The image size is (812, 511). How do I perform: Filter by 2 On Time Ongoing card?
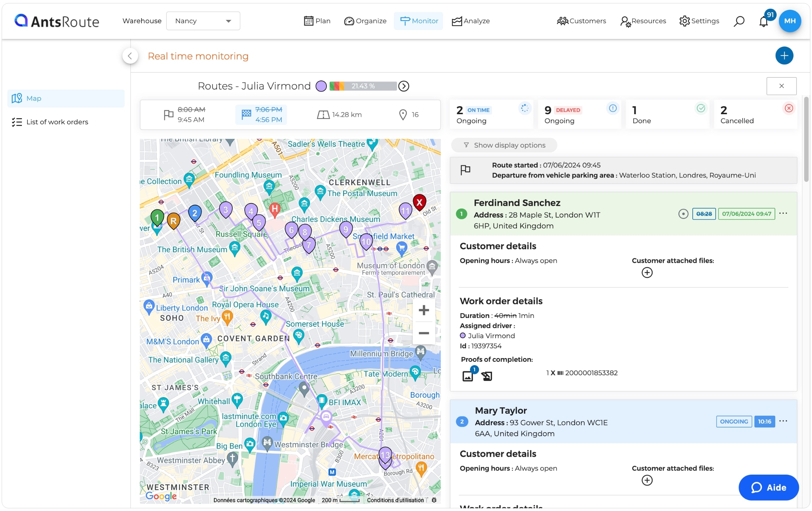[x=491, y=115]
